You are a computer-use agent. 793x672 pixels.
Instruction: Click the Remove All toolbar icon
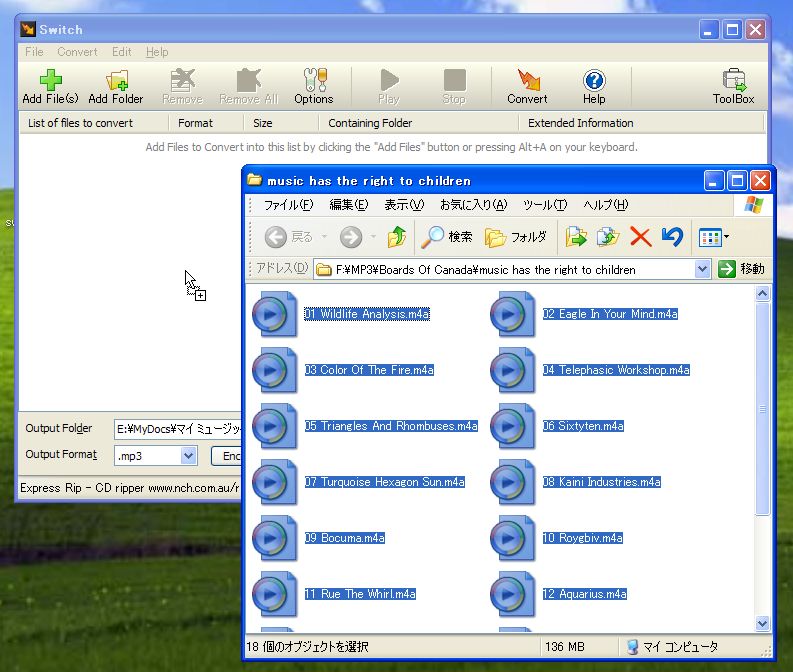pyautogui.click(x=248, y=86)
